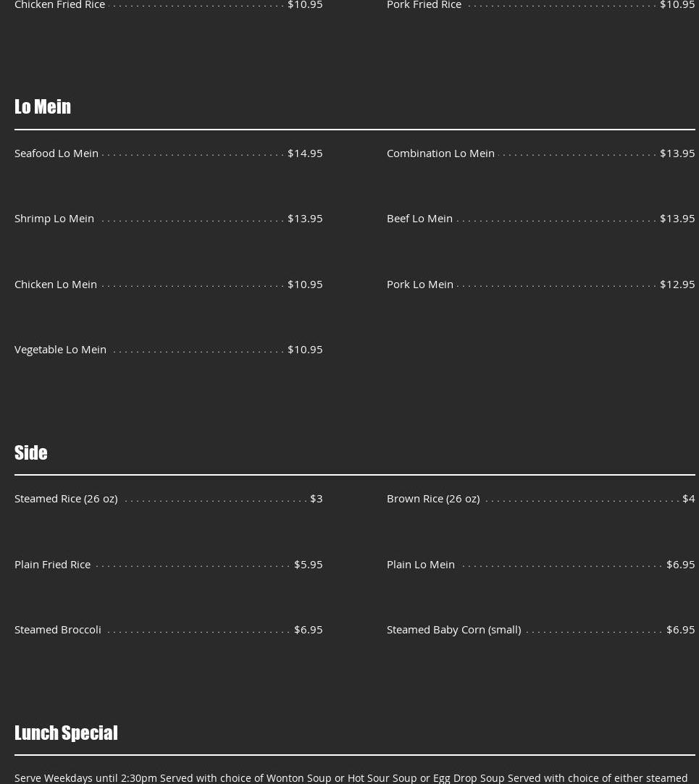
Task: Click the $4 Brown Rice price
Action: (688, 498)
